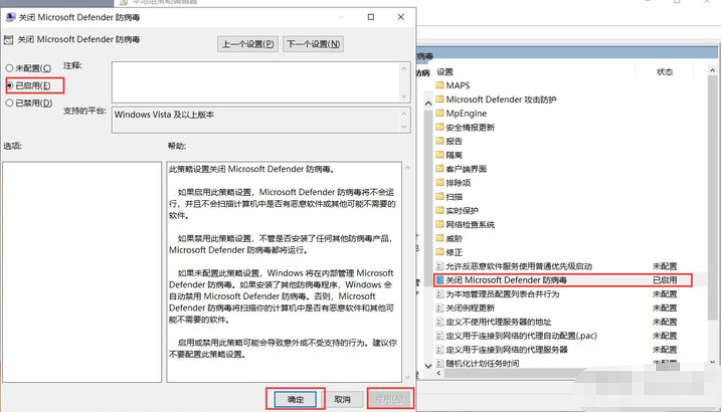Open the 网络检查系统 folder icon
Image resolution: width=722 pixels, height=412 pixels.
click(x=439, y=225)
